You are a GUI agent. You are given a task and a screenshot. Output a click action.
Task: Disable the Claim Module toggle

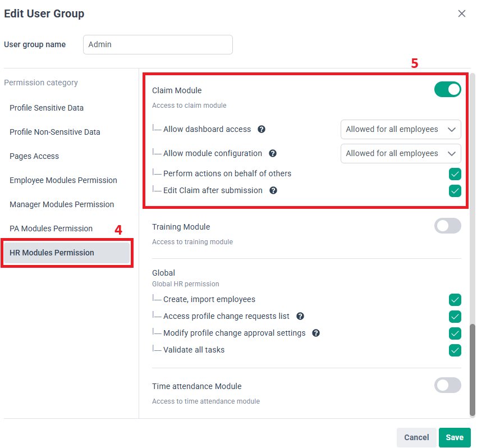point(447,89)
